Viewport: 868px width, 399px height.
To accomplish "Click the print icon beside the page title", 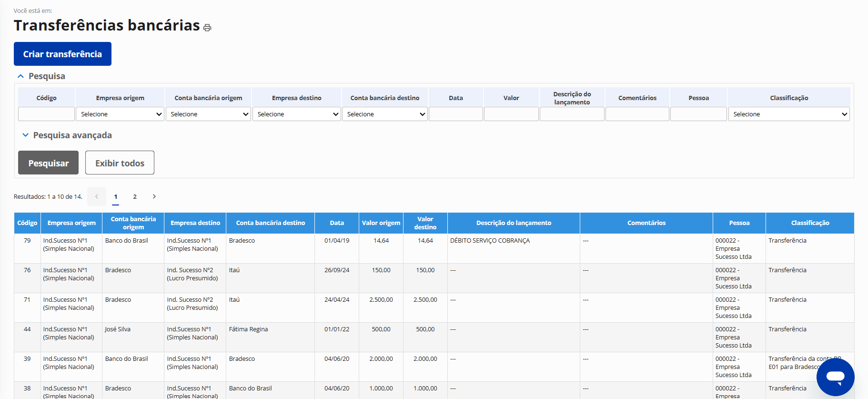I will 207,28.
